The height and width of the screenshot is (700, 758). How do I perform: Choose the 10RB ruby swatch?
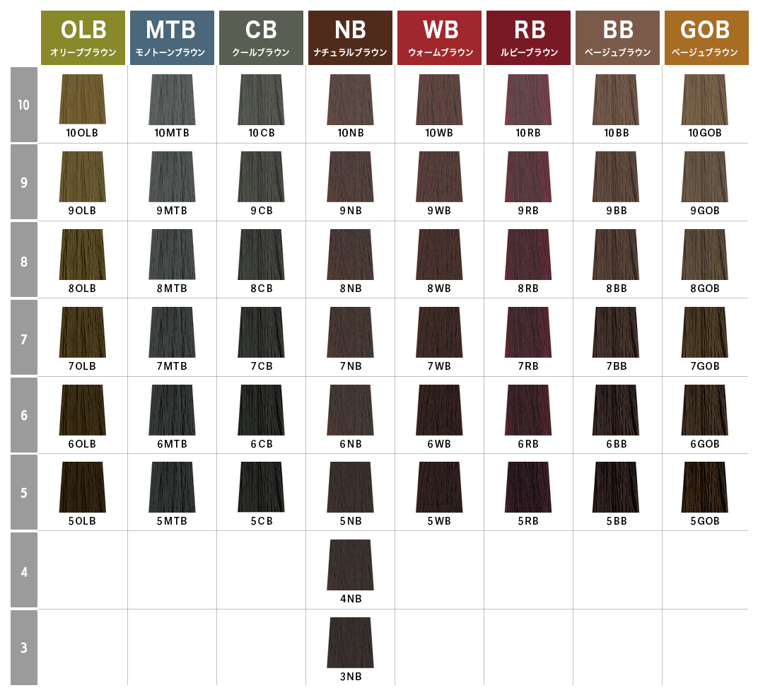tap(528, 99)
